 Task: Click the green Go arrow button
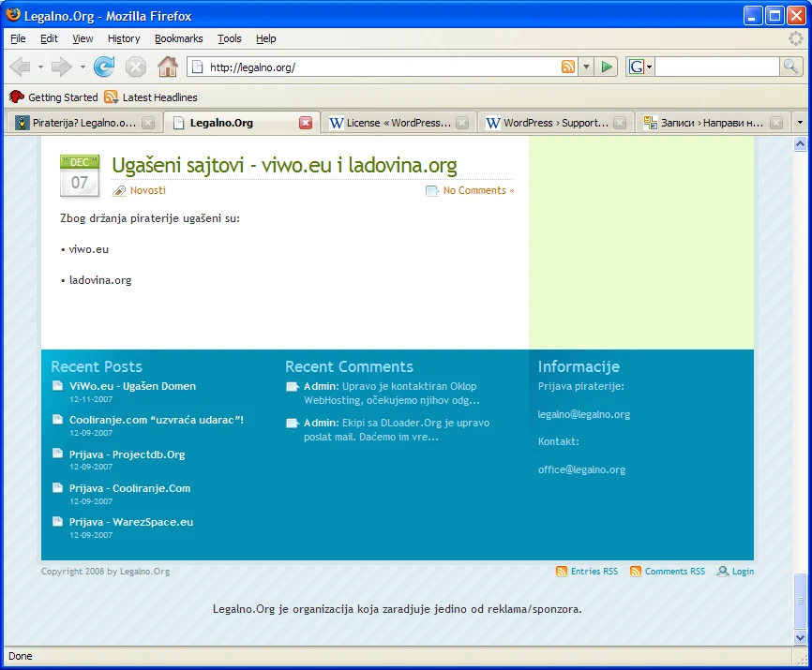point(607,67)
